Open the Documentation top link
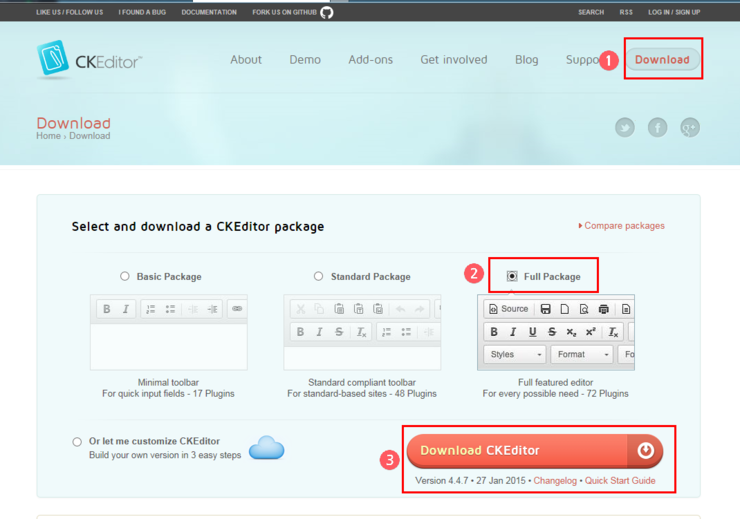Image resolution: width=740 pixels, height=519 pixels. [209, 12]
